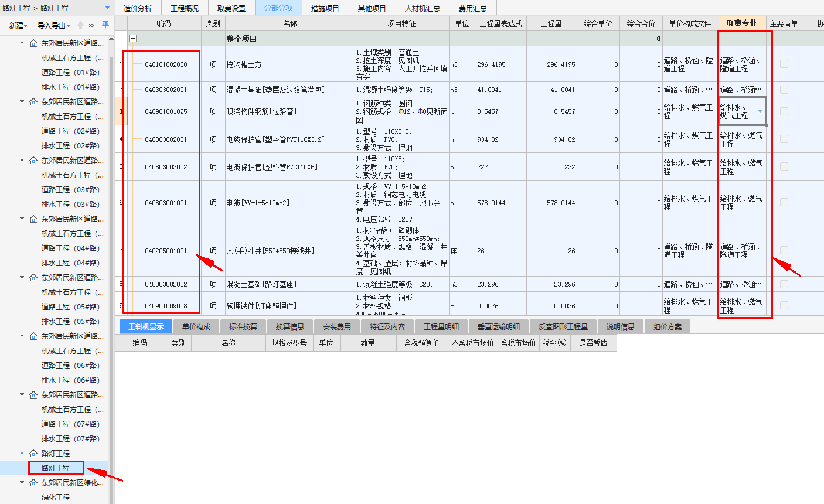This screenshot has height=504, width=824.
Task: Tick 主要清单 checkbox for row 040101002008
Action: [784, 64]
